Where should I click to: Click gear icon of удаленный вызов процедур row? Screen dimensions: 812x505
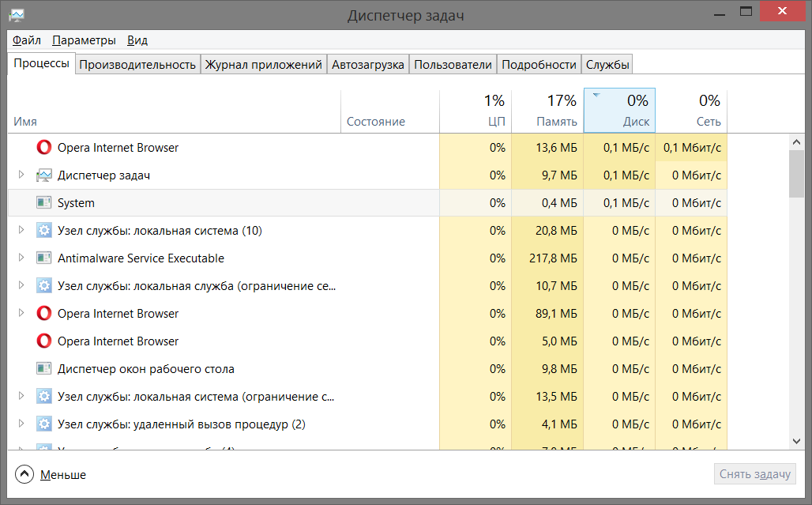(x=44, y=424)
